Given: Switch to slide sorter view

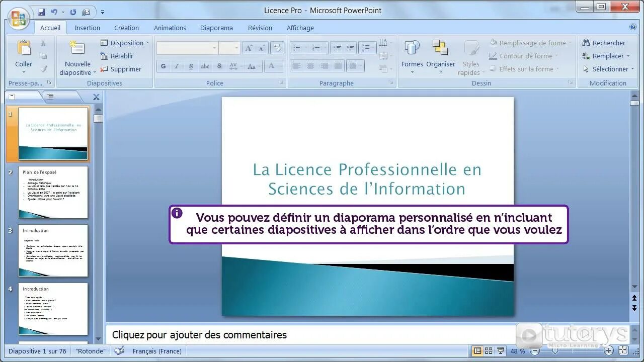Looking at the screenshot, I should [489, 351].
